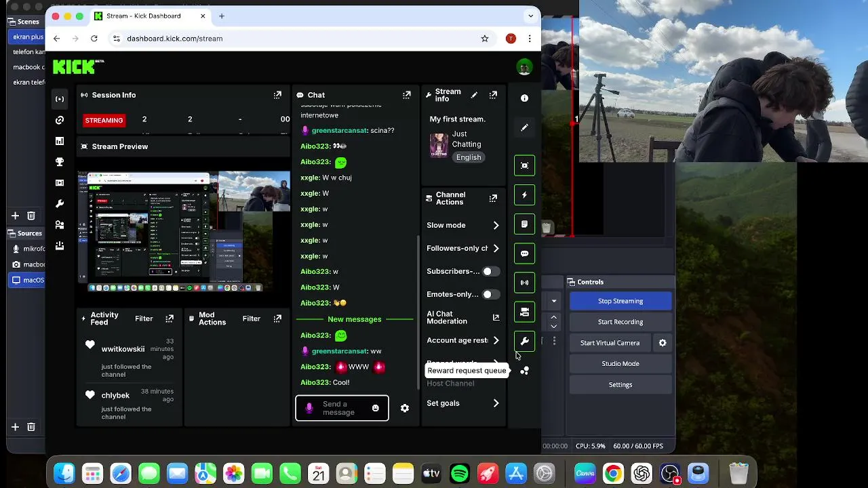Bookmark this page with the star icon

(485, 39)
